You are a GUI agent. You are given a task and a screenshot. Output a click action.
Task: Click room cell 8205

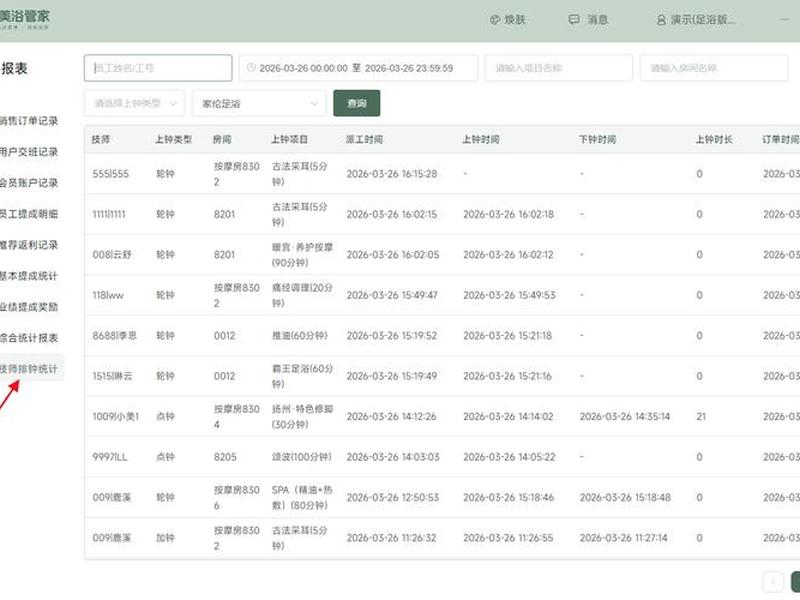(x=225, y=457)
